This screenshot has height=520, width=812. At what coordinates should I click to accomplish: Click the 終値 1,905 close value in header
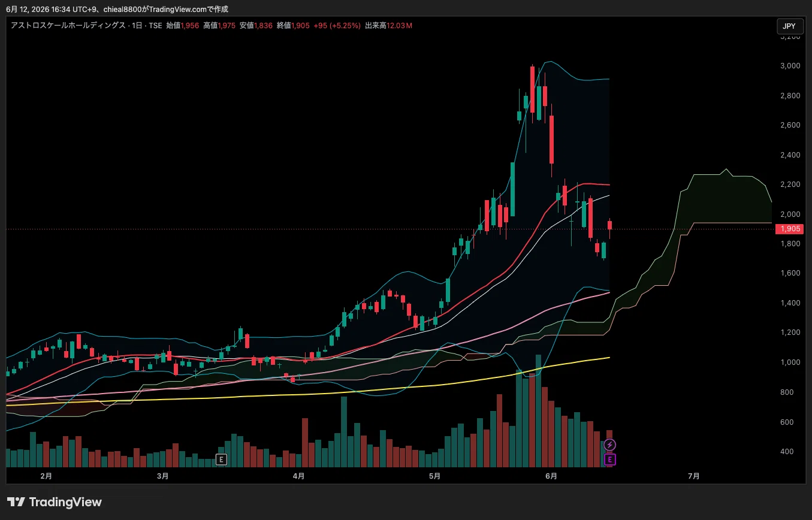(x=293, y=26)
